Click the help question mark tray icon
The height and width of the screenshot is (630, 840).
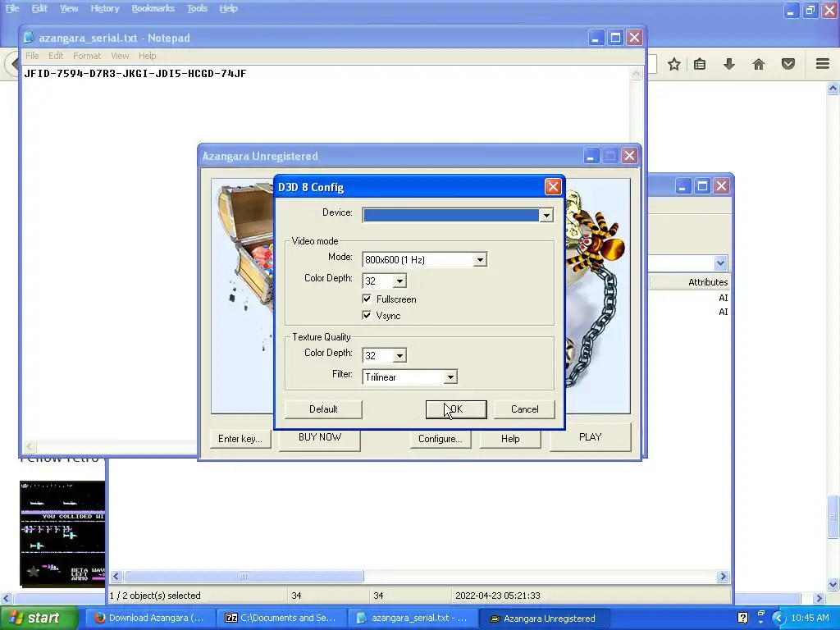tap(742, 618)
